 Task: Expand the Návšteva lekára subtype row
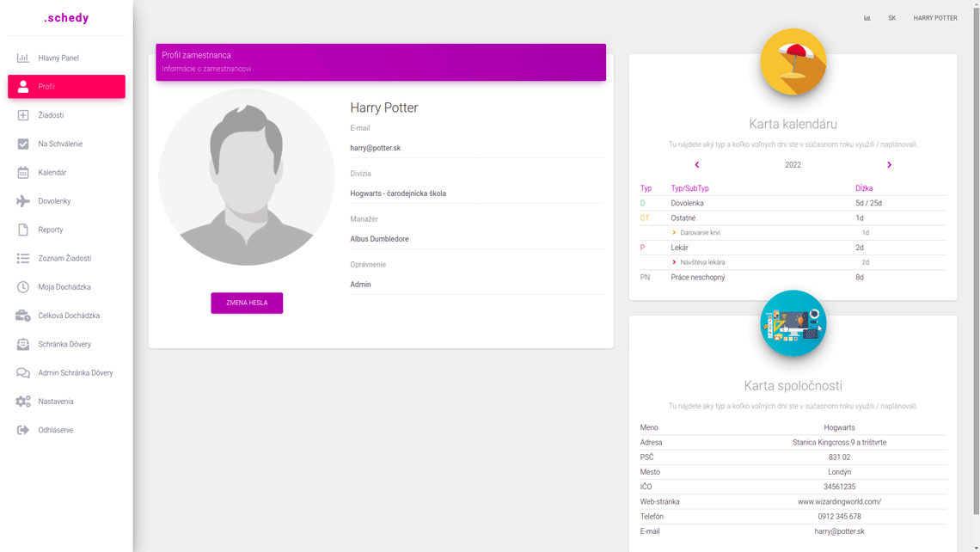point(674,262)
